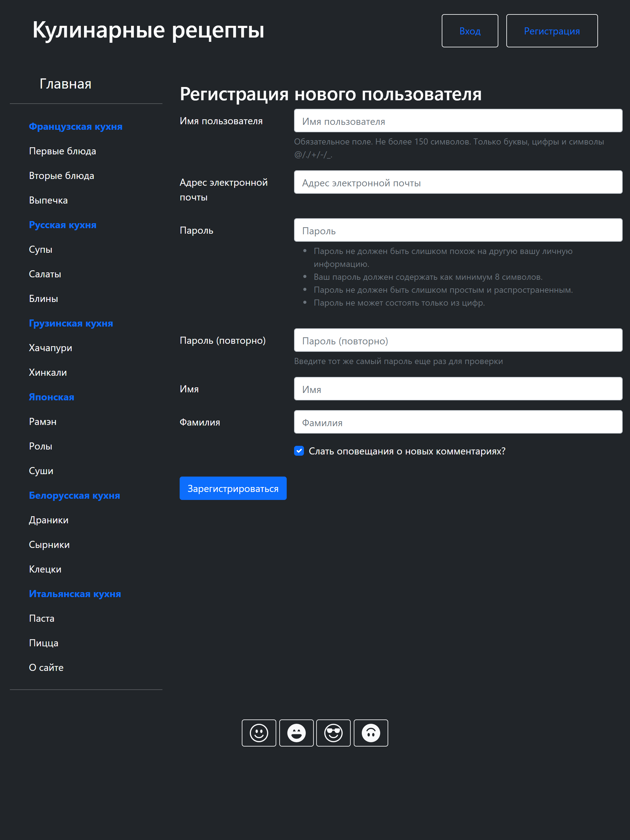Open О сайте page link
The image size is (630, 840).
pos(46,668)
